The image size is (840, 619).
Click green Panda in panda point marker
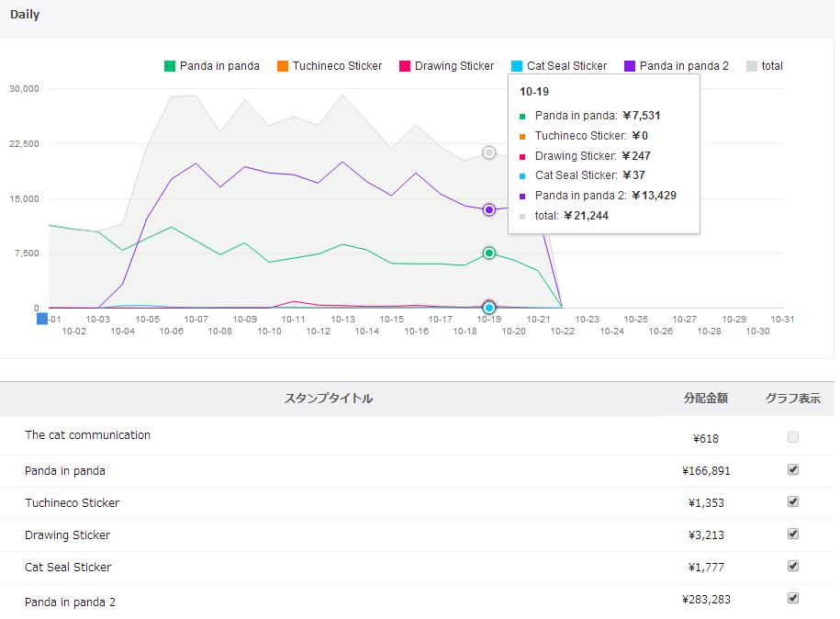489,253
